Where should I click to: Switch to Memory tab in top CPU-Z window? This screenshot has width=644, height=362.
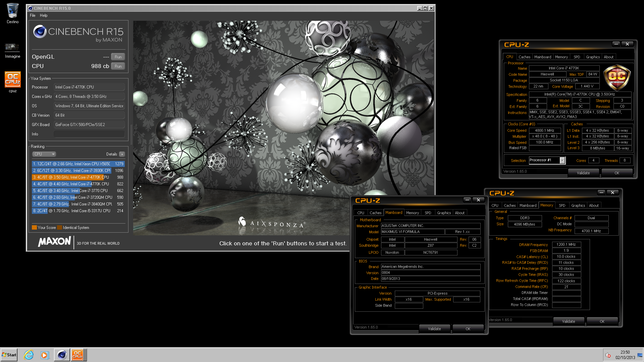[561, 57]
